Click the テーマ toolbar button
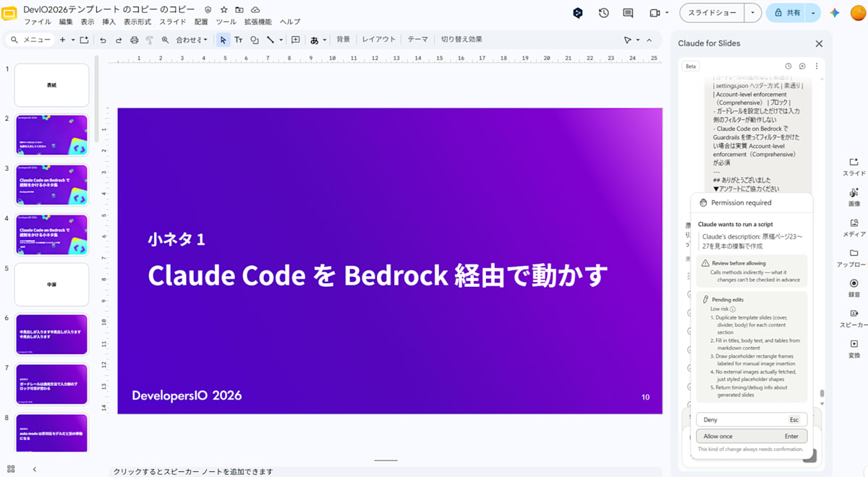868x477 pixels. pyautogui.click(x=417, y=40)
